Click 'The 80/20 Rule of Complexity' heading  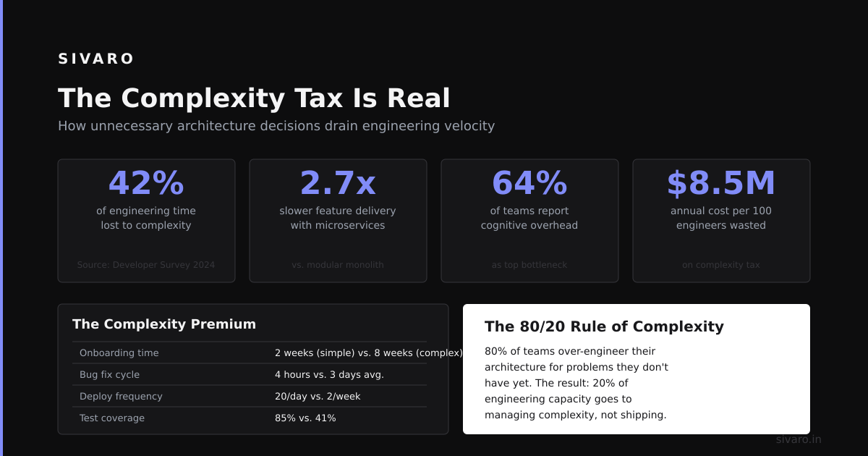(x=604, y=326)
